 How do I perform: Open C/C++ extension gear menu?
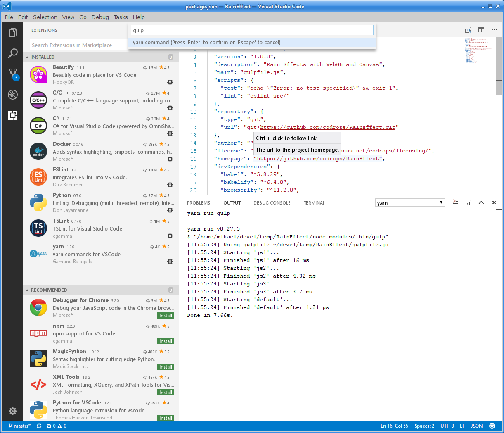point(170,108)
